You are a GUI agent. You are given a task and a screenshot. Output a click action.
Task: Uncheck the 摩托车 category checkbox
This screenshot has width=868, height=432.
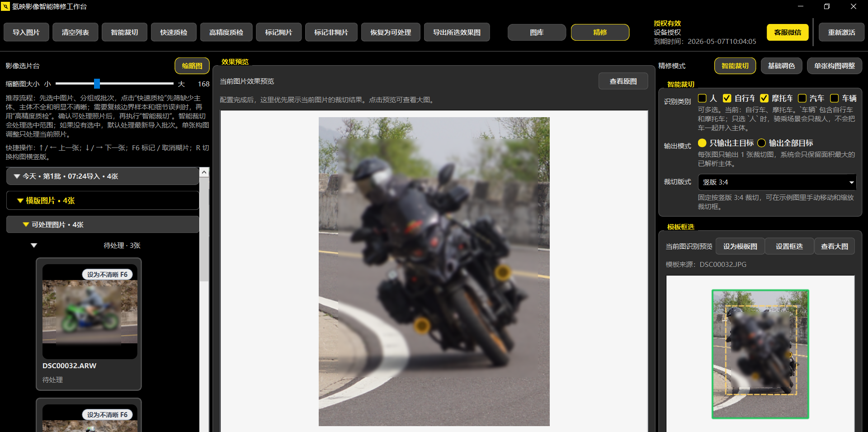click(x=764, y=98)
